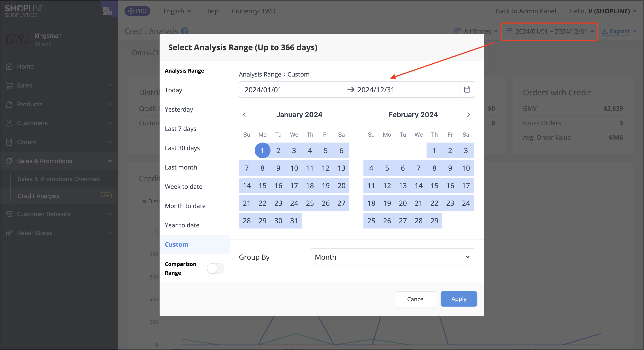Click the Orders document icon in sidebar

(x=9, y=142)
